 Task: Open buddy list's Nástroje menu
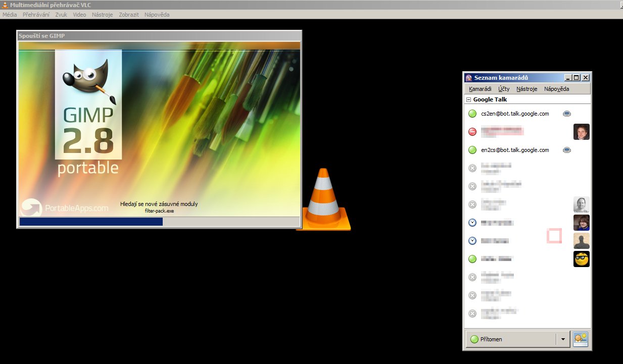click(x=527, y=89)
